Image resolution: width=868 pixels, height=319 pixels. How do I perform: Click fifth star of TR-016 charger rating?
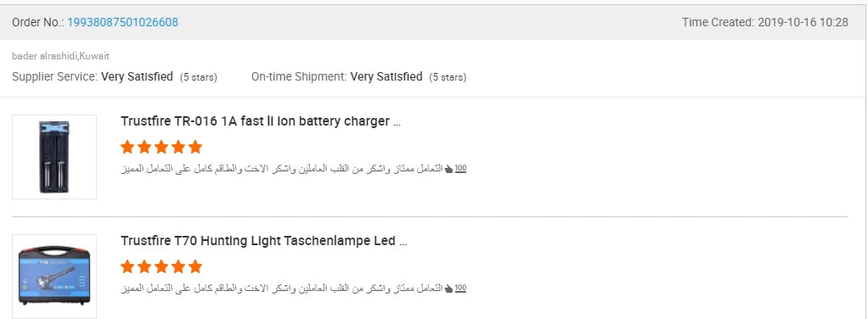pos(194,147)
